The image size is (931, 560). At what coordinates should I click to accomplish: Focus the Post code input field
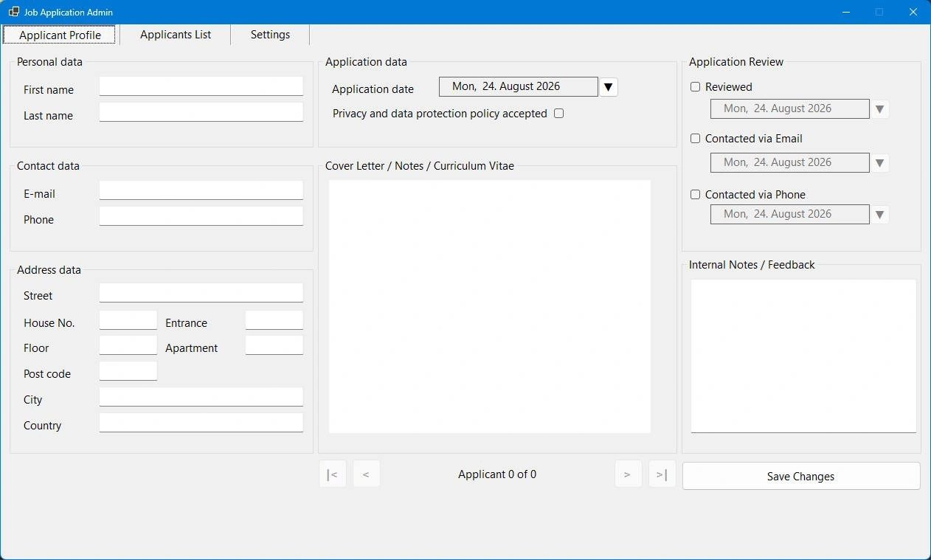128,371
